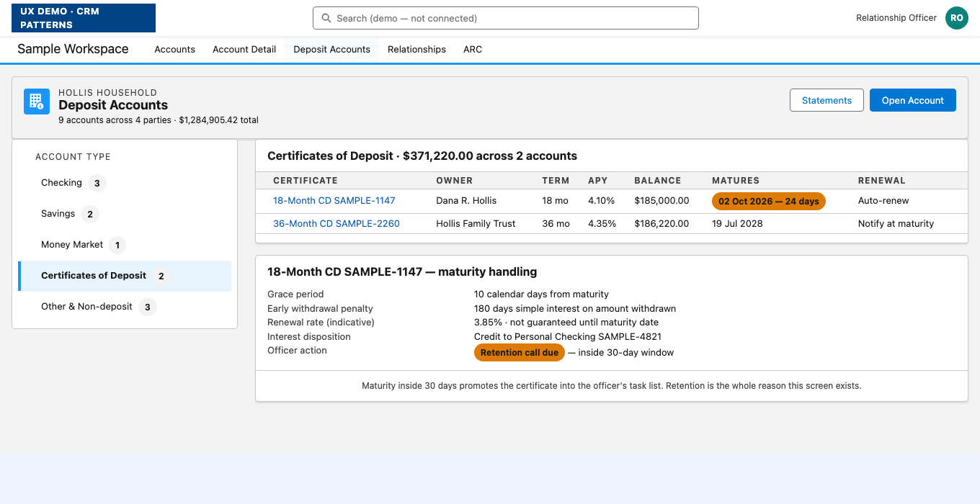Click the HOLLIS HOUSEHOLD label
Viewport: 980px width, 504px height.
pyautogui.click(x=107, y=93)
